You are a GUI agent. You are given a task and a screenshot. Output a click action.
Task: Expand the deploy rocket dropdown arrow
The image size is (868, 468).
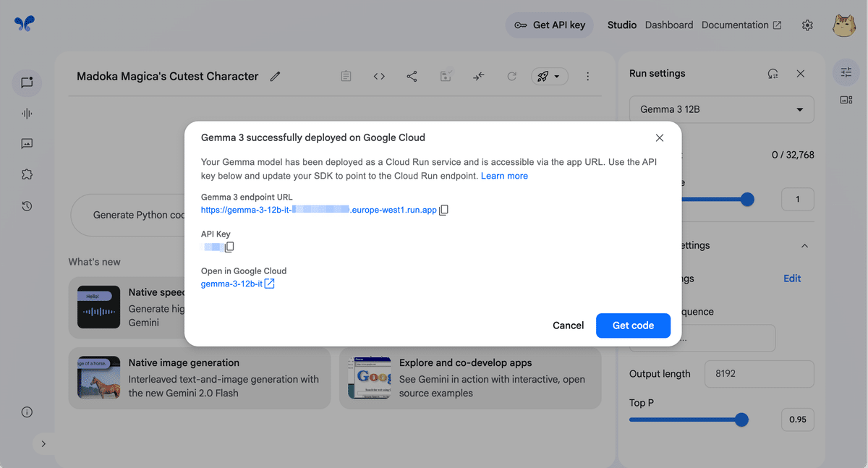click(x=558, y=76)
